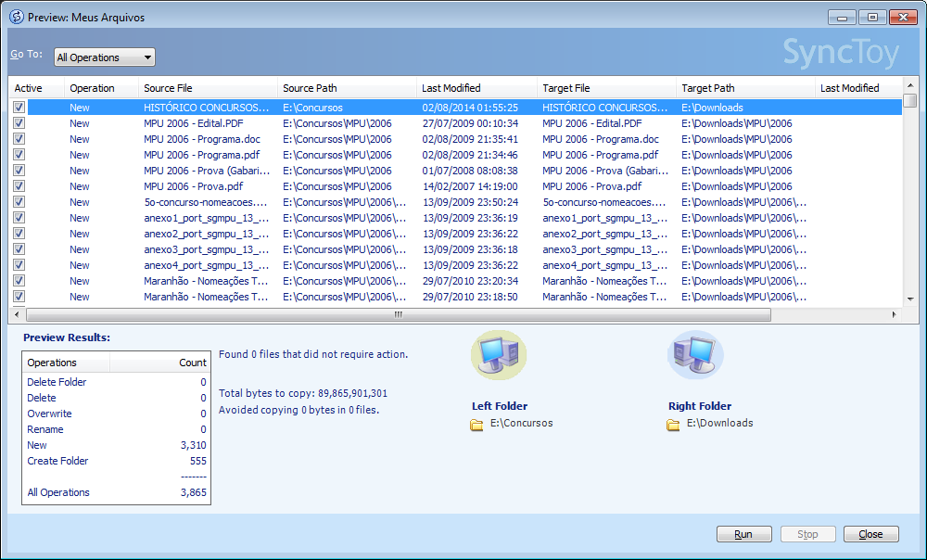The image size is (927, 560).
Task: Click 'Avoided copying 0 bytes in 0 files.'
Action: (x=299, y=410)
